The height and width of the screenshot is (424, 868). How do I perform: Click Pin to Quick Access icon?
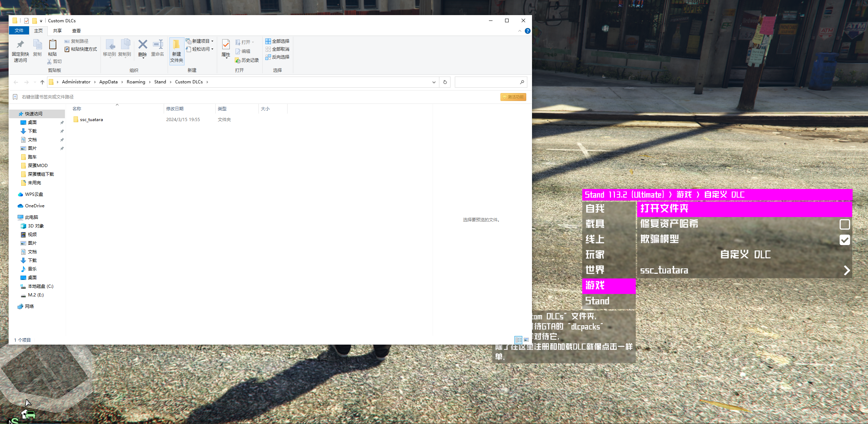(20, 45)
